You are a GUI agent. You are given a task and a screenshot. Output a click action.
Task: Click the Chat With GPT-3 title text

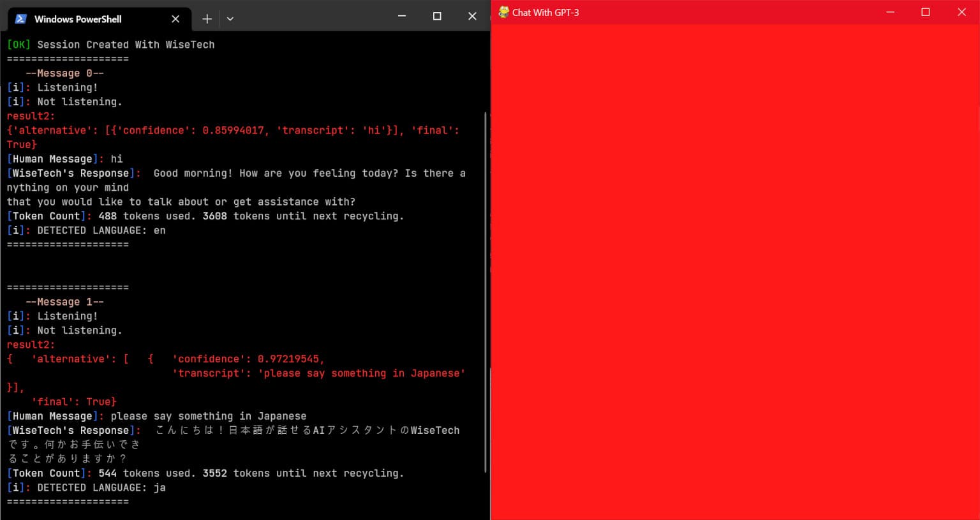click(x=546, y=13)
